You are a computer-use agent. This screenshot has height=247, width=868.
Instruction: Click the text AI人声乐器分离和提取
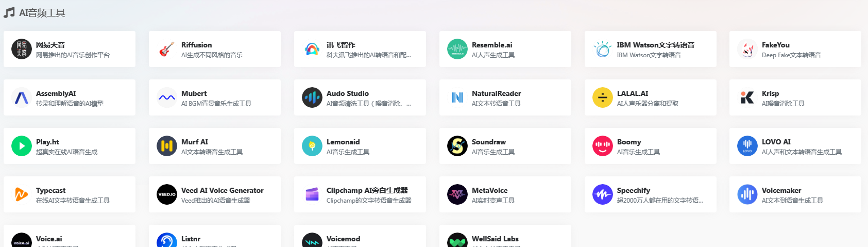[648, 103]
